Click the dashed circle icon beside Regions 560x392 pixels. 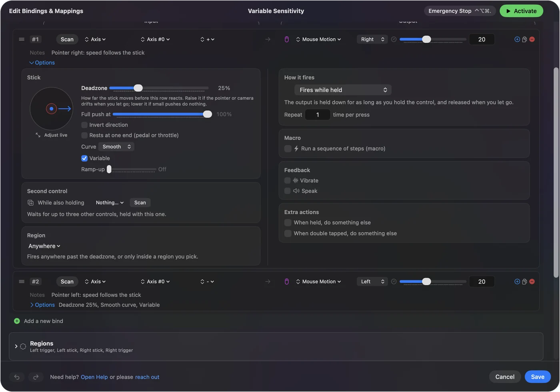tap(23, 346)
